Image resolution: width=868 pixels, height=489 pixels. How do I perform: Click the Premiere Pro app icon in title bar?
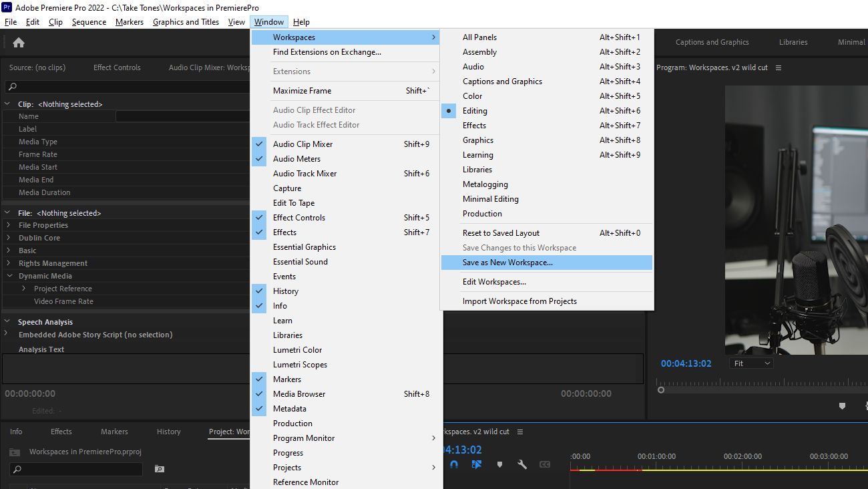tap(7, 7)
